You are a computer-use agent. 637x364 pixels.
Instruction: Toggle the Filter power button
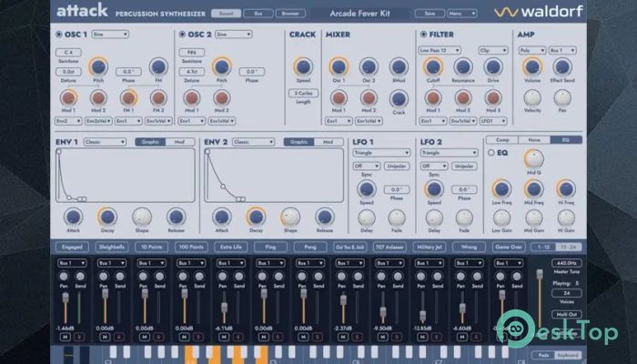(x=424, y=35)
